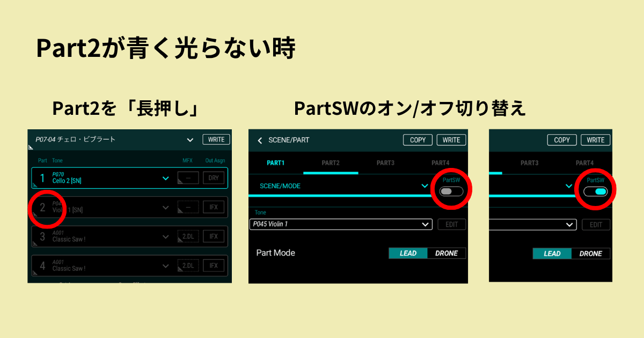Click WRITE in the panel with PartSW off
The height and width of the screenshot is (338, 644).
click(451, 140)
